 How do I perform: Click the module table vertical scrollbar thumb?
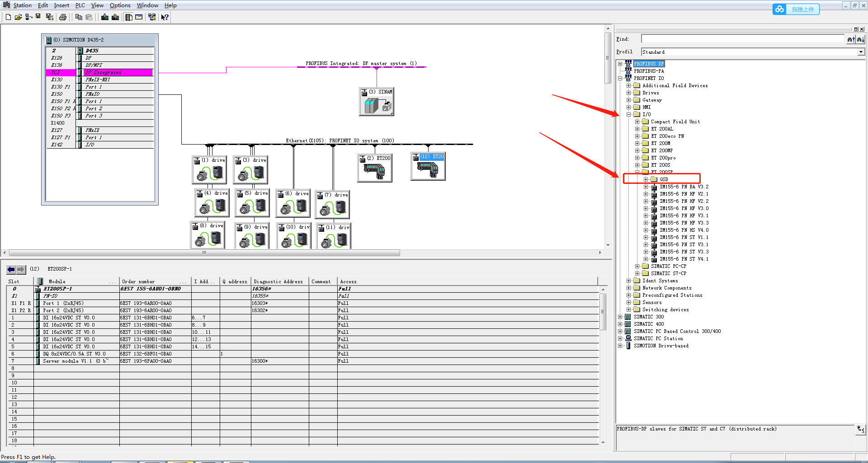603,312
